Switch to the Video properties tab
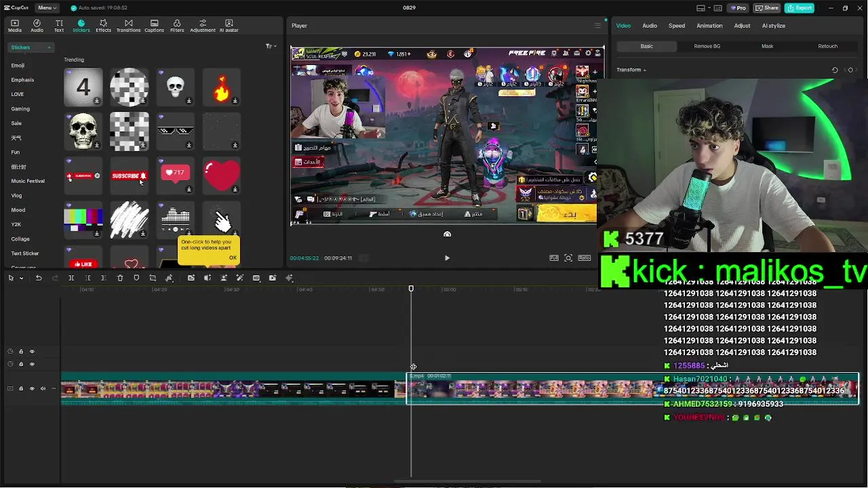868x488 pixels. coord(623,26)
